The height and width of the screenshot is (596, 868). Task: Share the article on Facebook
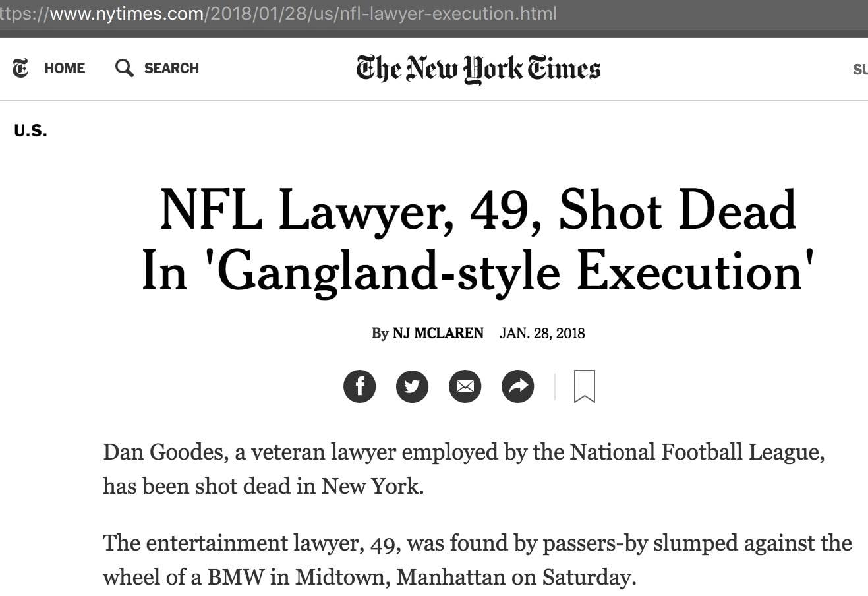pyautogui.click(x=359, y=386)
